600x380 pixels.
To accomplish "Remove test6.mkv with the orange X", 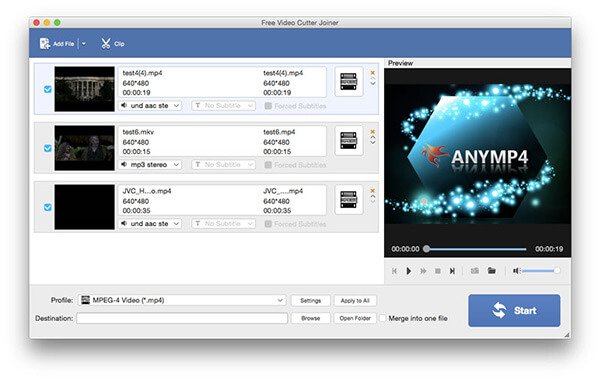I will 372,131.
